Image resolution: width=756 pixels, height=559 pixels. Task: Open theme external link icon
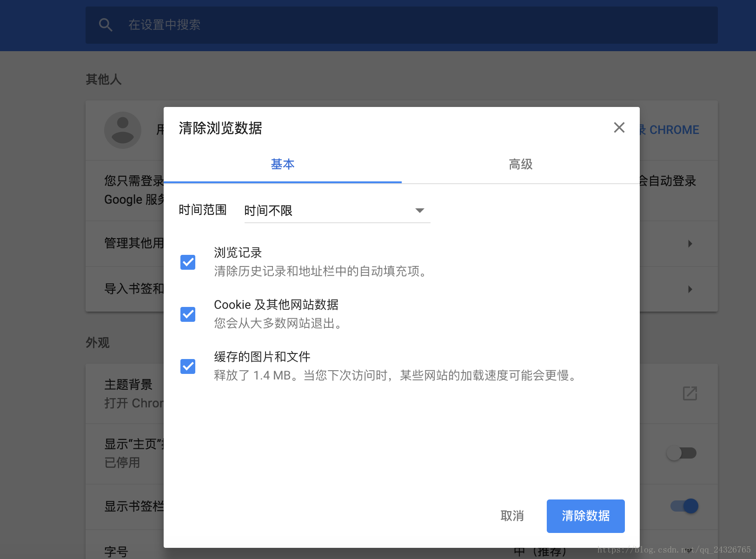point(690,393)
